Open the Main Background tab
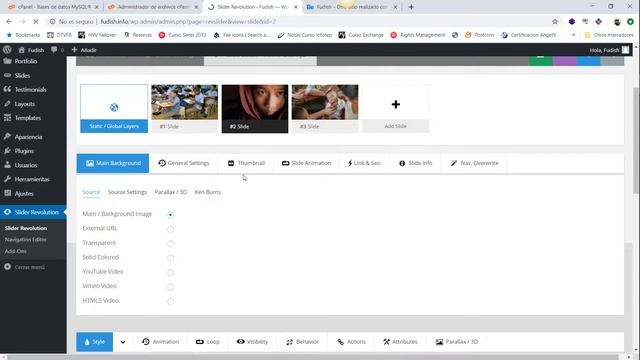Image resolution: width=640 pixels, height=360 pixels. (x=113, y=163)
